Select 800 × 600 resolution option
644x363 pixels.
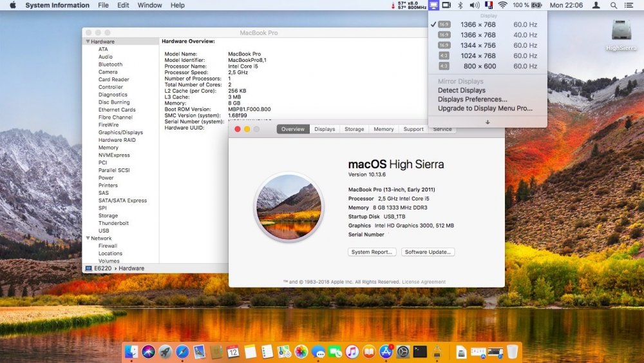[488, 66]
